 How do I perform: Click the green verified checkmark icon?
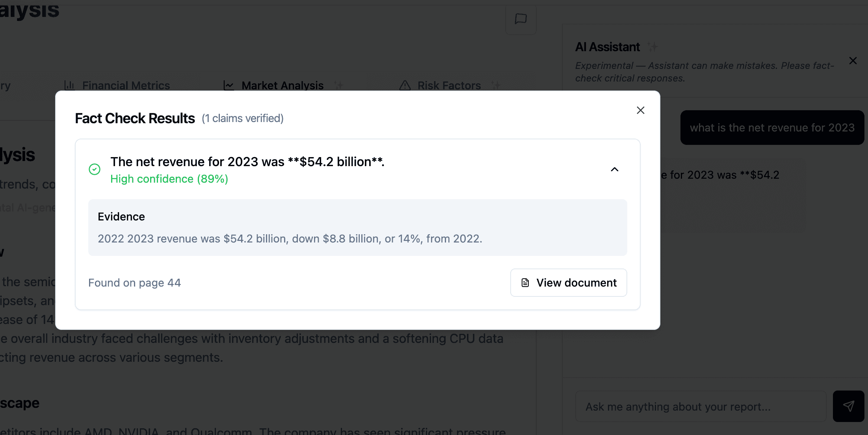95,169
